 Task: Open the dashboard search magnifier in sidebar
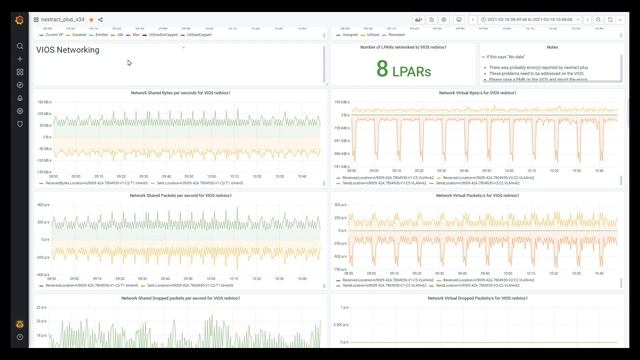pyautogui.click(x=20, y=46)
